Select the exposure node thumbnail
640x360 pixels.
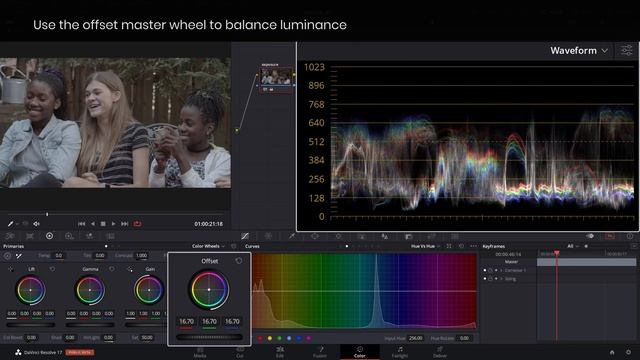276,76
